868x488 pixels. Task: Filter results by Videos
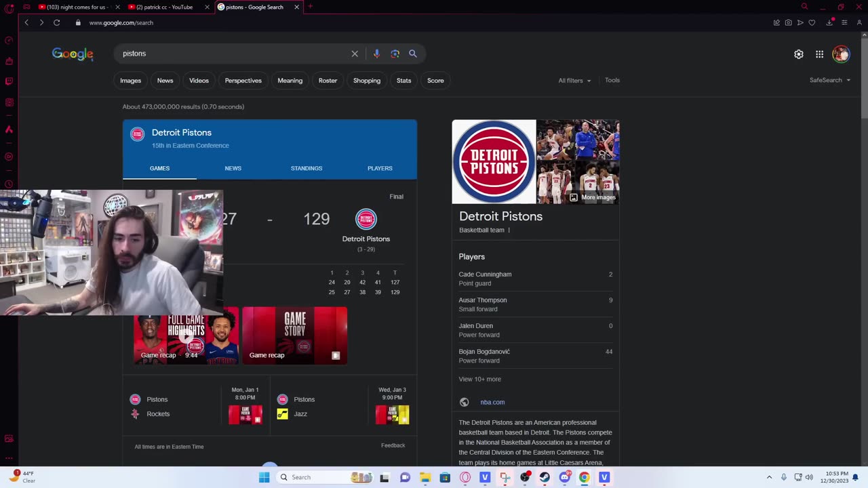tap(199, 81)
